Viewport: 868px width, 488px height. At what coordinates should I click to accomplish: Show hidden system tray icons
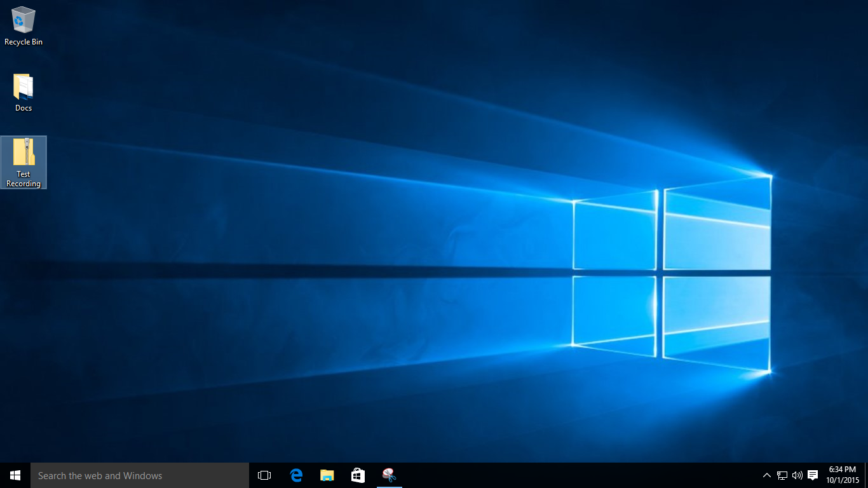pos(767,475)
